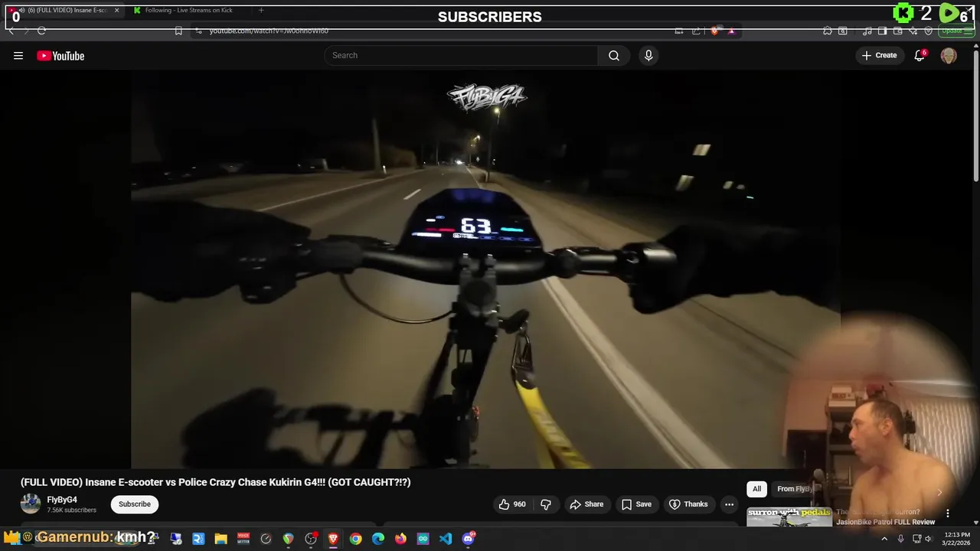Open options for JasionBike Patrol video
The height and width of the screenshot is (551, 980).
[948, 514]
